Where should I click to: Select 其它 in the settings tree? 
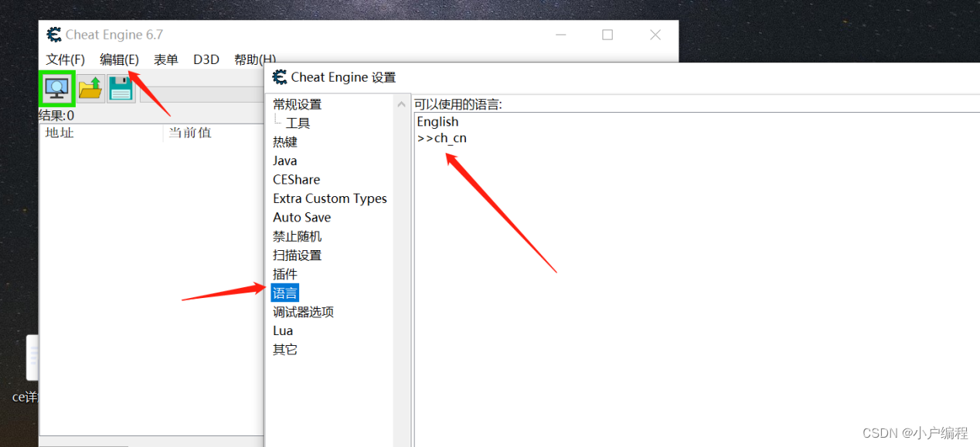[285, 350]
